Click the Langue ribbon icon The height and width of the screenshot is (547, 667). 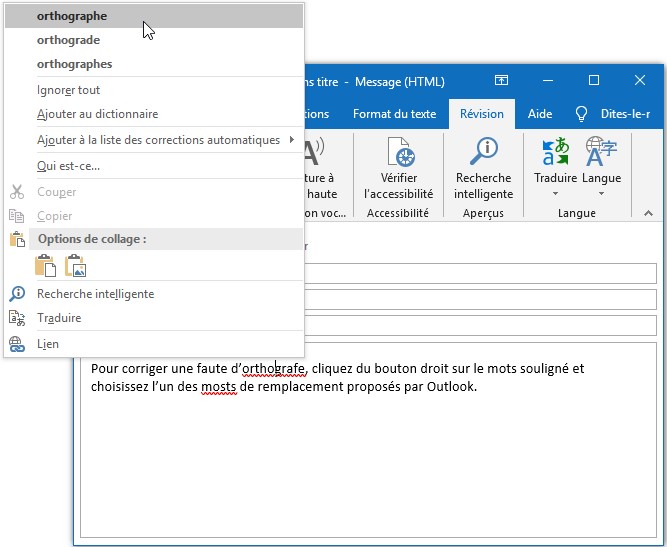click(x=601, y=152)
